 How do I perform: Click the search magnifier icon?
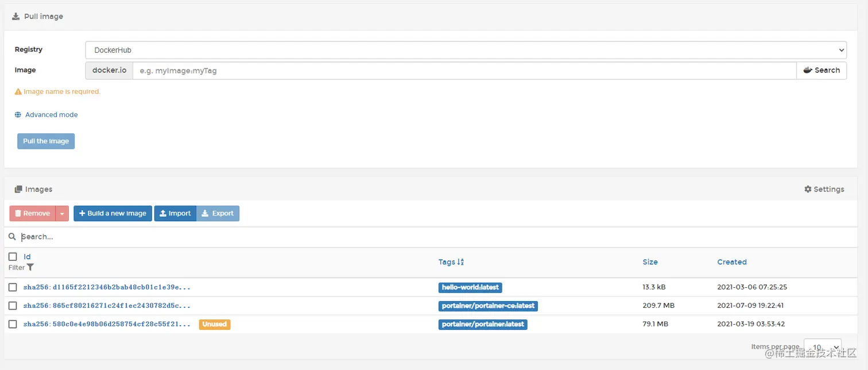point(12,237)
